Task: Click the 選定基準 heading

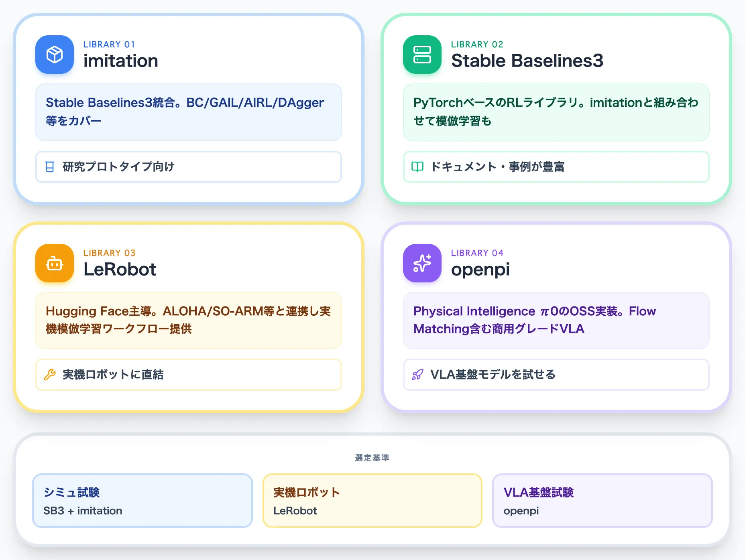Action: [x=372, y=458]
